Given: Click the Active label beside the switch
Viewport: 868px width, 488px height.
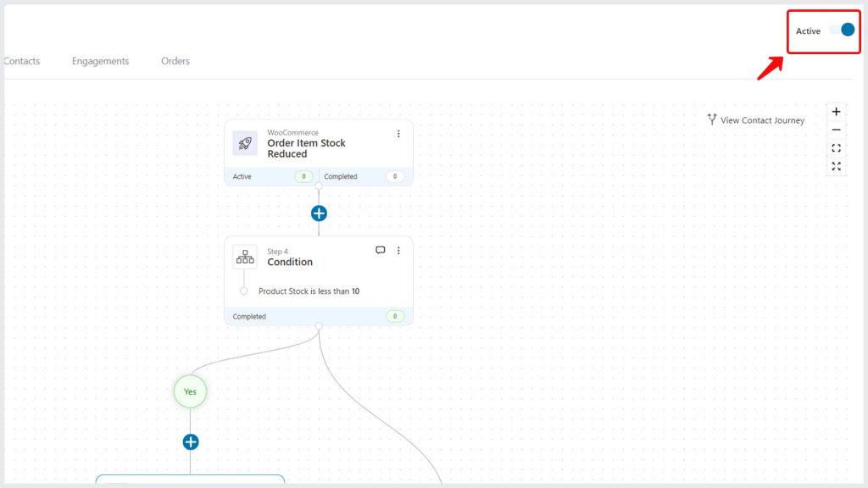Looking at the screenshot, I should coord(808,31).
